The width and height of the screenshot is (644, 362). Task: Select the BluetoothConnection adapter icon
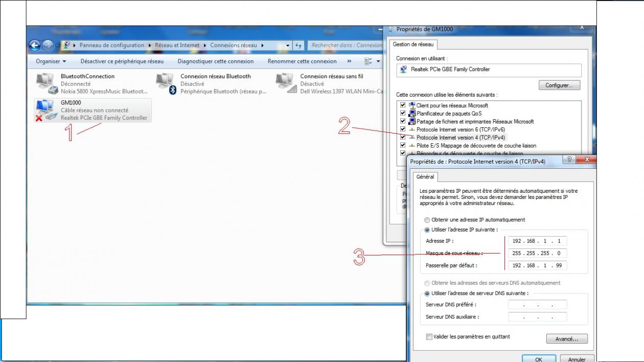pos(46,83)
